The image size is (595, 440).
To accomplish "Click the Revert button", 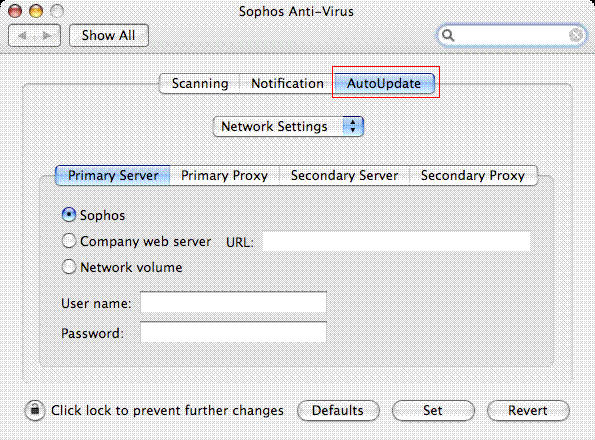I will click(x=528, y=410).
